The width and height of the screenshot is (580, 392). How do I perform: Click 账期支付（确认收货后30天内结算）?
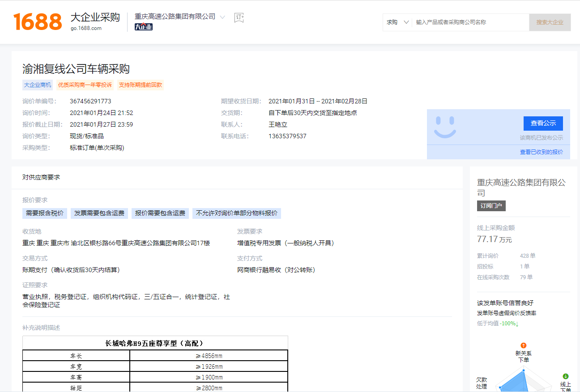pyautogui.click(x=71, y=270)
